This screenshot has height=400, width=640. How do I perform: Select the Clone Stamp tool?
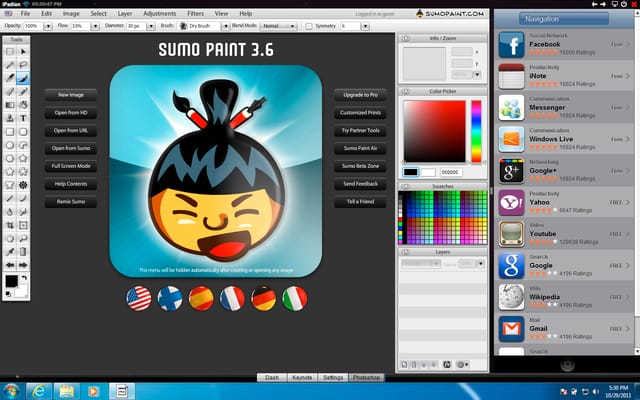pyautogui.click(x=10, y=118)
